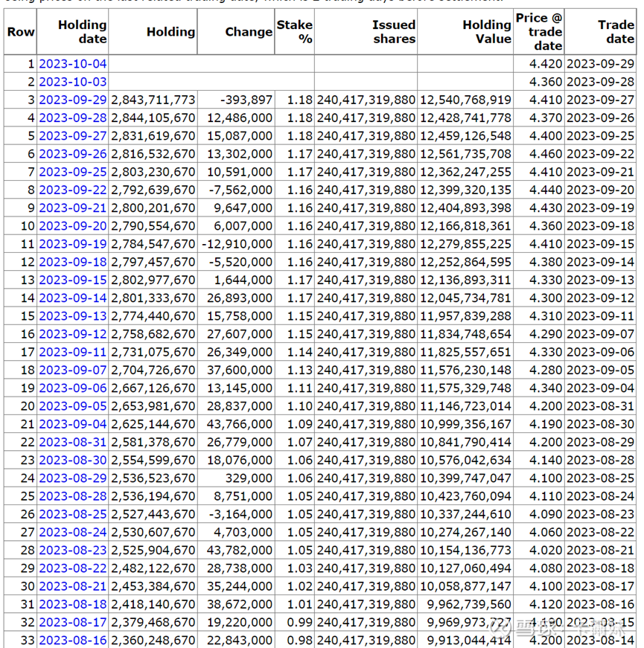The width and height of the screenshot is (644, 648).
Task: Click the Stake % column header
Action: [x=295, y=32]
